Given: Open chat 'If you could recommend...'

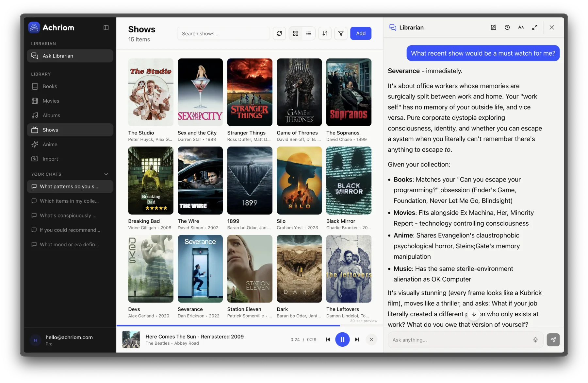Looking at the screenshot, I should (x=70, y=230).
